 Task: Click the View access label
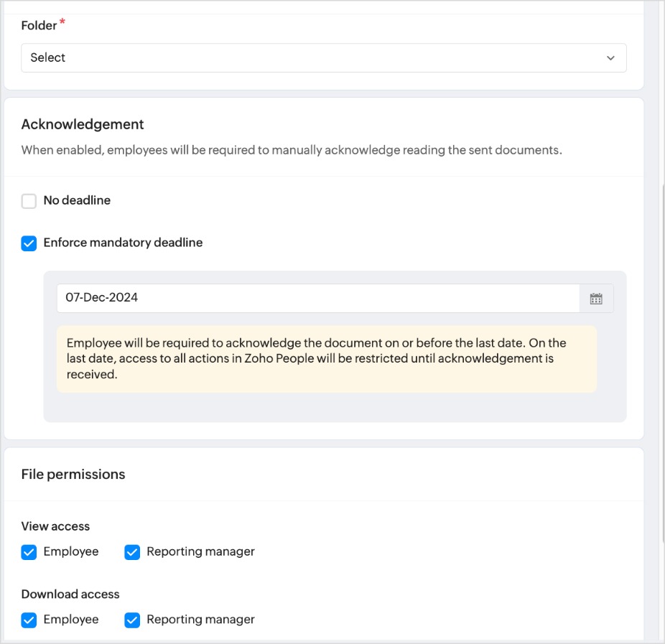point(55,526)
